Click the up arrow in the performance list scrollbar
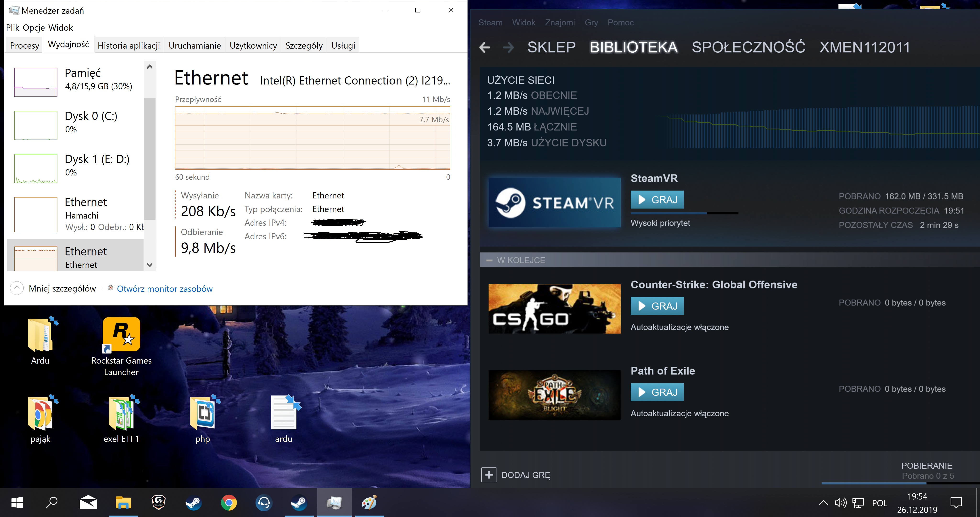The height and width of the screenshot is (517, 980). pyautogui.click(x=150, y=67)
